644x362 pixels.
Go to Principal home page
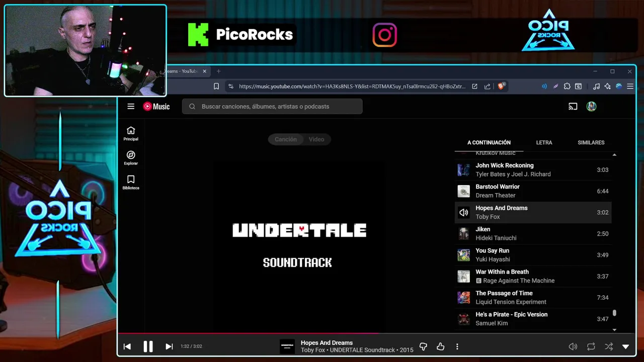tap(131, 134)
